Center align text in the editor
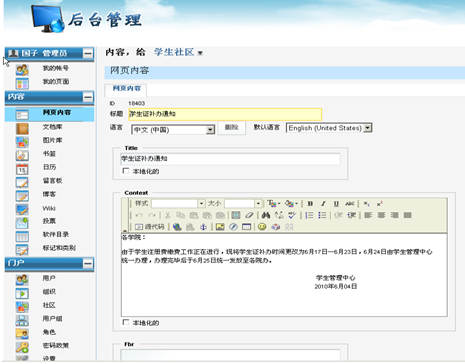 pos(381,215)
